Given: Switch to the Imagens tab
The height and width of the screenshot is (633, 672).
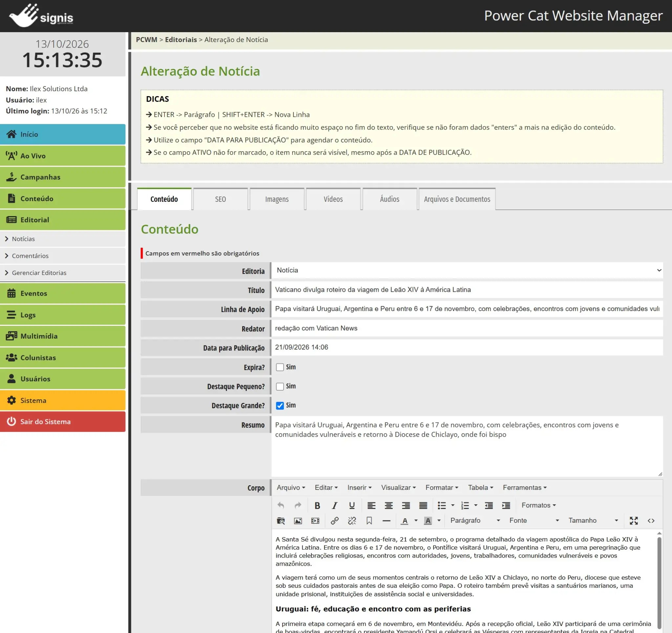Looking at the screenshot, I should click(x=277, y=199).
